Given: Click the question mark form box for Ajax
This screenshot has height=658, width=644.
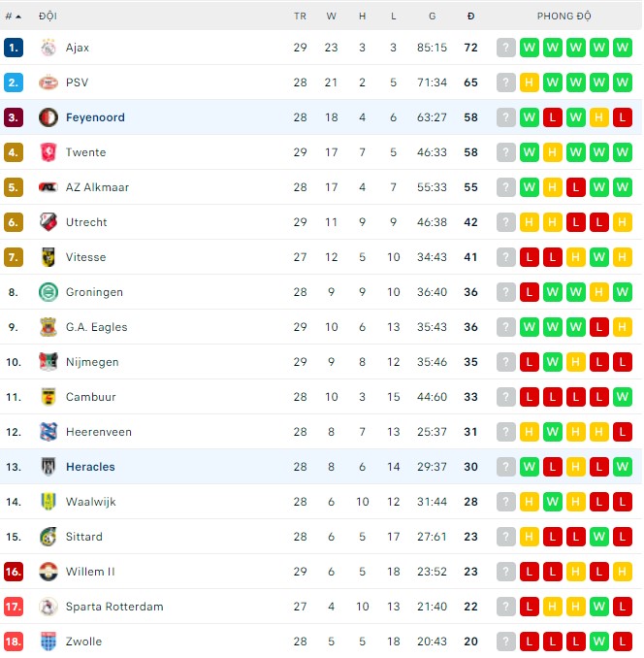Looking at the screenshot, I should pos(505,48).
